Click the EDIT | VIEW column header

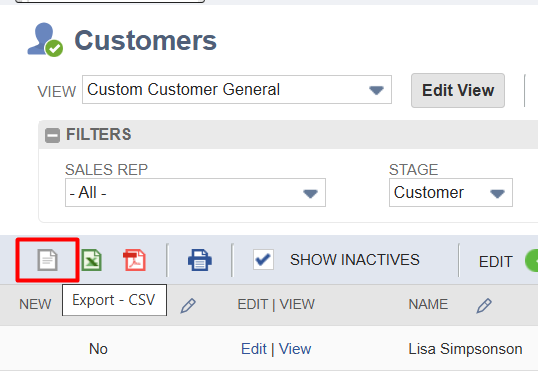pos(276,304)
